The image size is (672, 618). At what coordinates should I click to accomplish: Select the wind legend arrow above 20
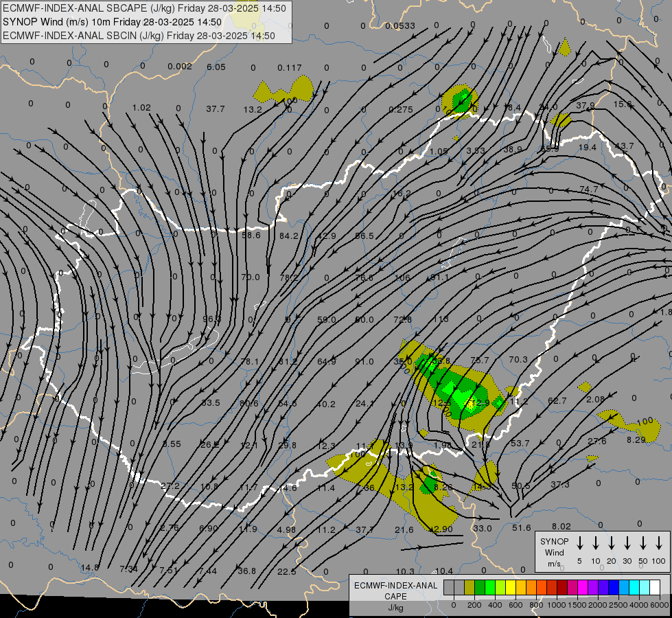612,543
